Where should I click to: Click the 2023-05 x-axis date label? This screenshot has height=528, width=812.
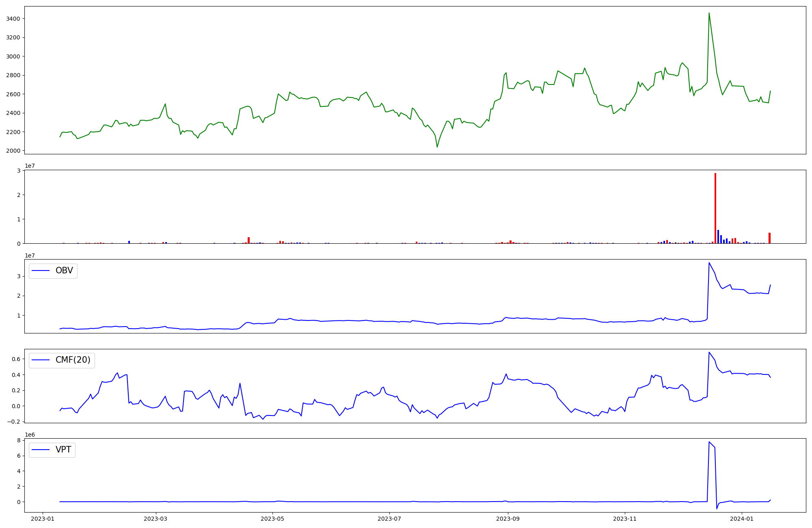tap(272, 519)
